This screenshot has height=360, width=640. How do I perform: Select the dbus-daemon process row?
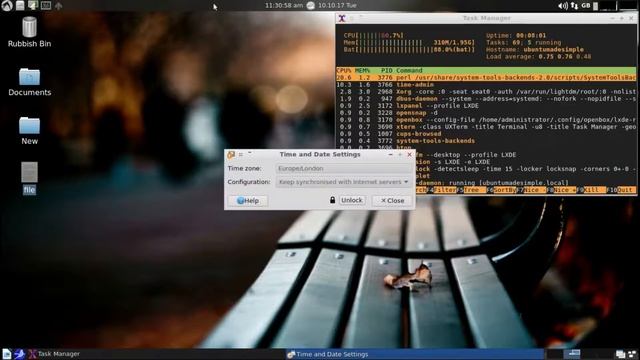pos(486,99)
